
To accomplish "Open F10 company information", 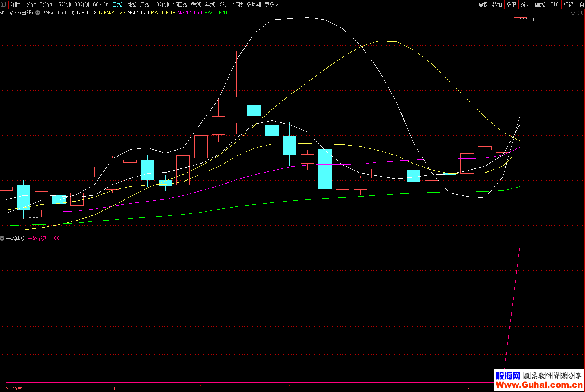I will [x=554, y=4].
